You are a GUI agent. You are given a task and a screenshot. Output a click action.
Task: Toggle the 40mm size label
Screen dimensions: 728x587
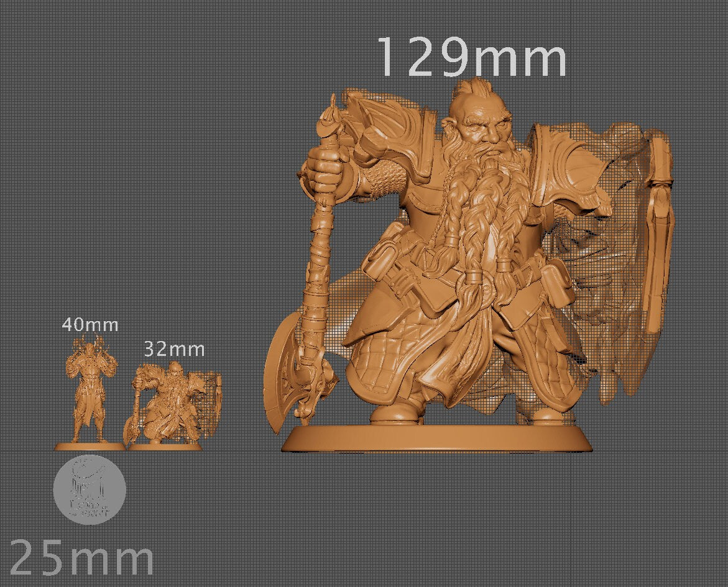click(90, 324)
